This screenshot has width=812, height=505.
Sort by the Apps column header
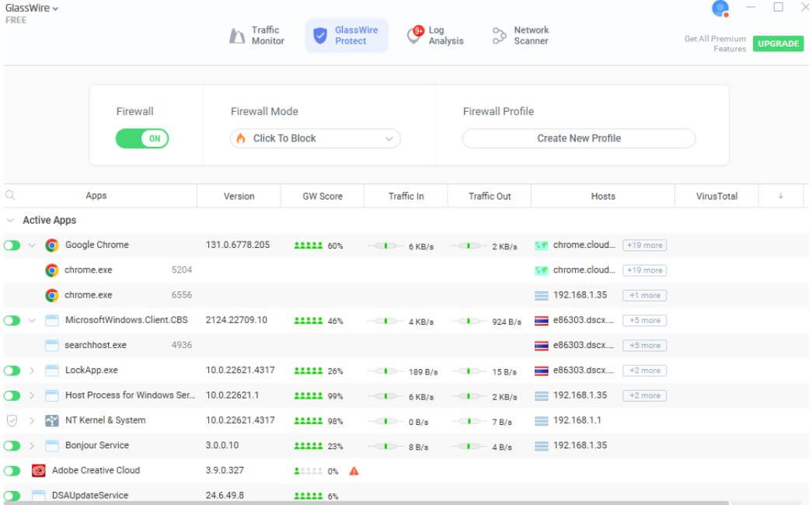coord(96,196)
